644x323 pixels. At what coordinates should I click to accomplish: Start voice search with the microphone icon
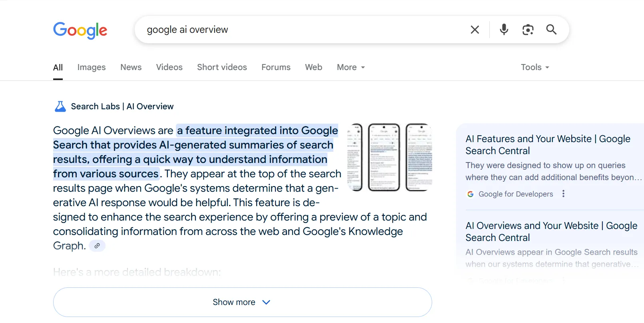coord(504,30)
